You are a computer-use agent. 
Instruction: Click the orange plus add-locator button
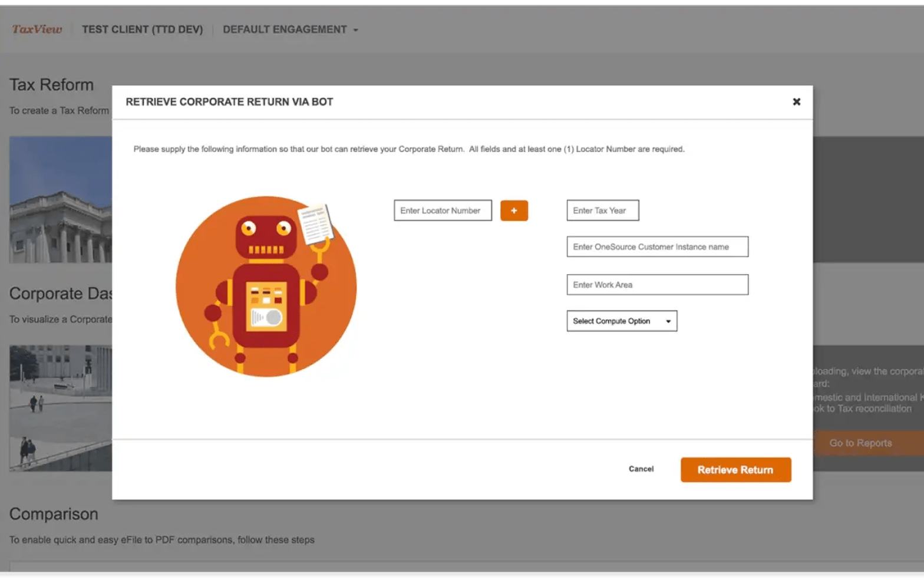tap(514, 210)
